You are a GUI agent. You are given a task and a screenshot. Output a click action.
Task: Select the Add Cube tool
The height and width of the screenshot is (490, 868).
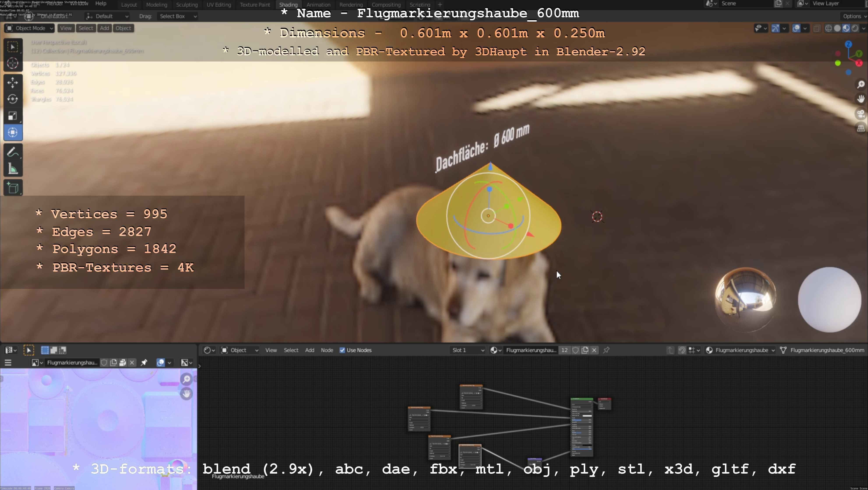coord(12,188)
